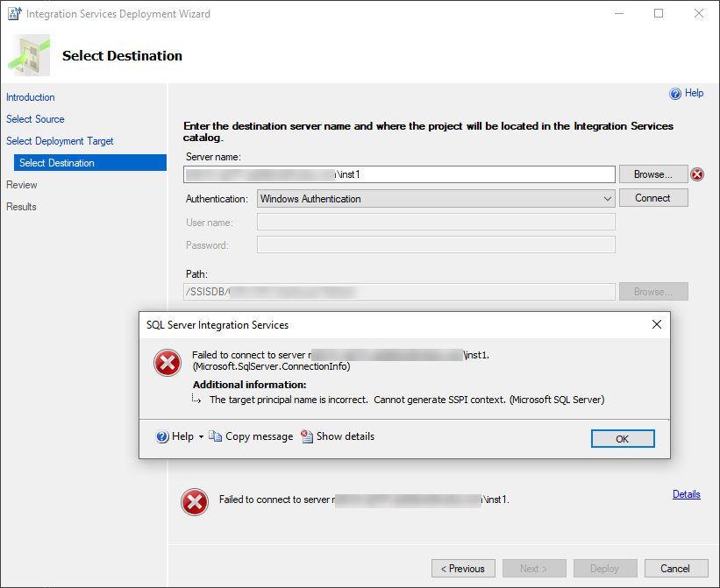This screenshot has width=720, height=588.
Task: Click the Help question-mark icon in wizard
Action: (675, 94)
